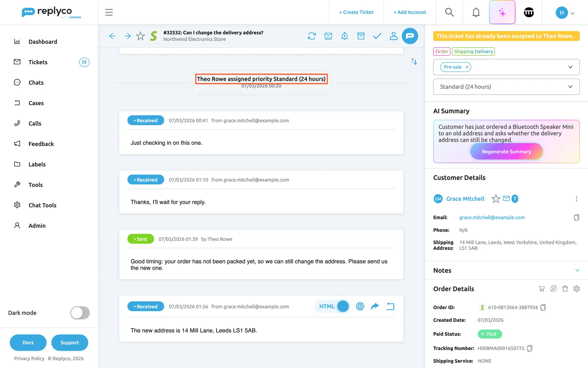Click the reminder bell icon in ticket toolbar
The width and height of the screenshot is (588, 368).
(x=345, y=36)
